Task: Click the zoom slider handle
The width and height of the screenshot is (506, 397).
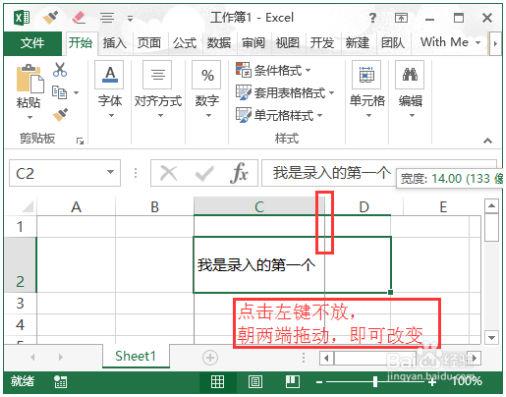Action: (375, 381)
